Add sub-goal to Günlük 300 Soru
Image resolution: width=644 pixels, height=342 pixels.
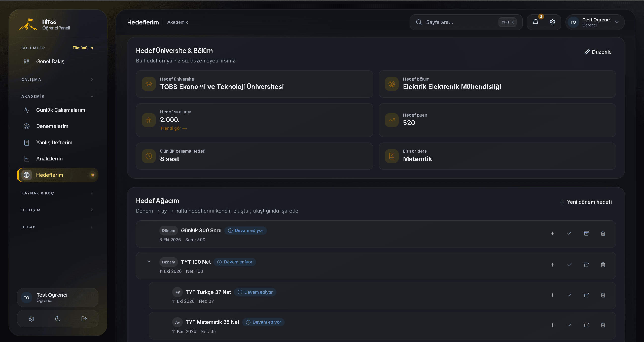552,233
